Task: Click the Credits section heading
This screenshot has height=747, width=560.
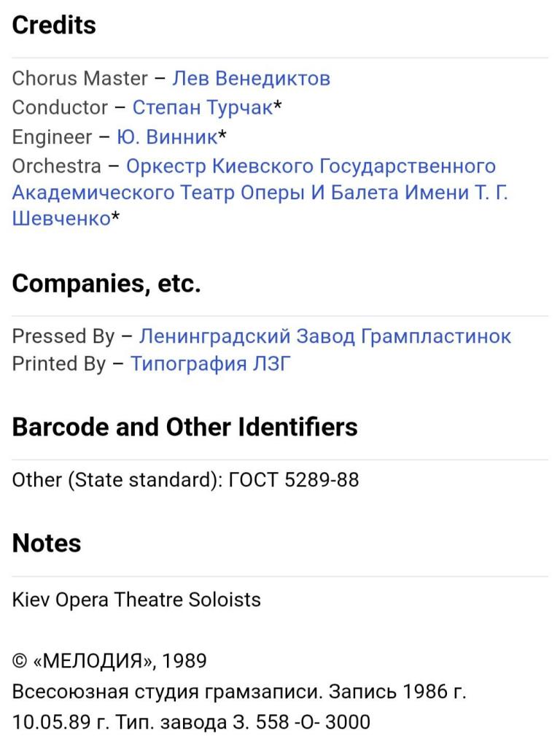Action: (54, 25)
